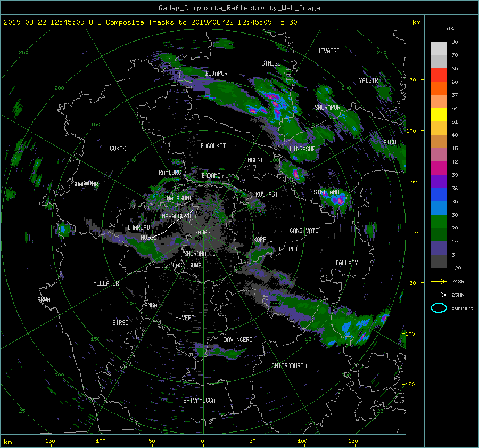Click the LAXMESHWAR city label

pyautogui.click(x=188, y=265)
